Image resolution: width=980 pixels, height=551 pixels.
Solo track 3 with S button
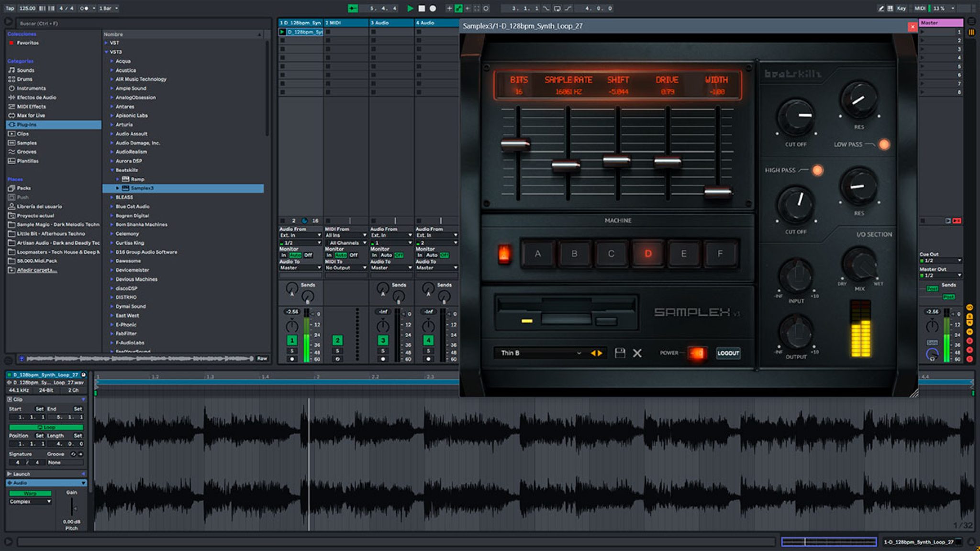tap(383, 351)
